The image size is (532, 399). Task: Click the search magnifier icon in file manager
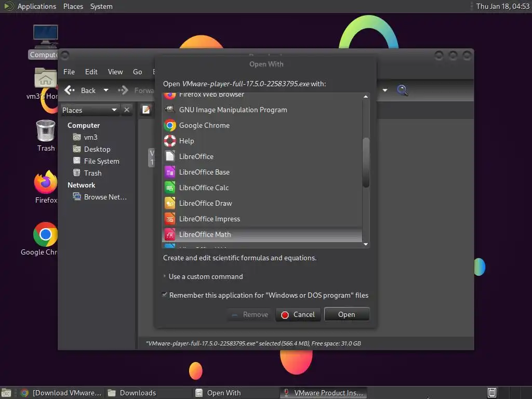click(x=402, y=90)
